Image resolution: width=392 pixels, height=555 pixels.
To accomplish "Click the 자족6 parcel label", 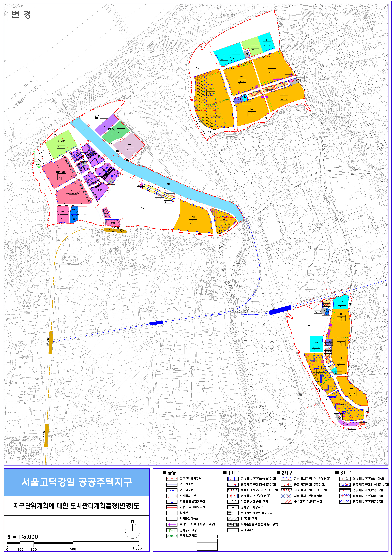I will tap(100, 190).
